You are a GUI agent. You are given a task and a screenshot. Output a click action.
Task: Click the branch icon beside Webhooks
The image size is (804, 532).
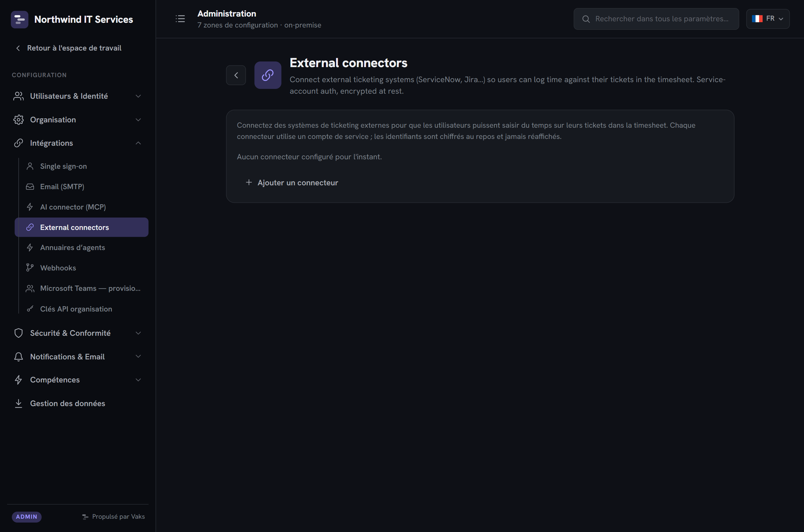[30, 268]
